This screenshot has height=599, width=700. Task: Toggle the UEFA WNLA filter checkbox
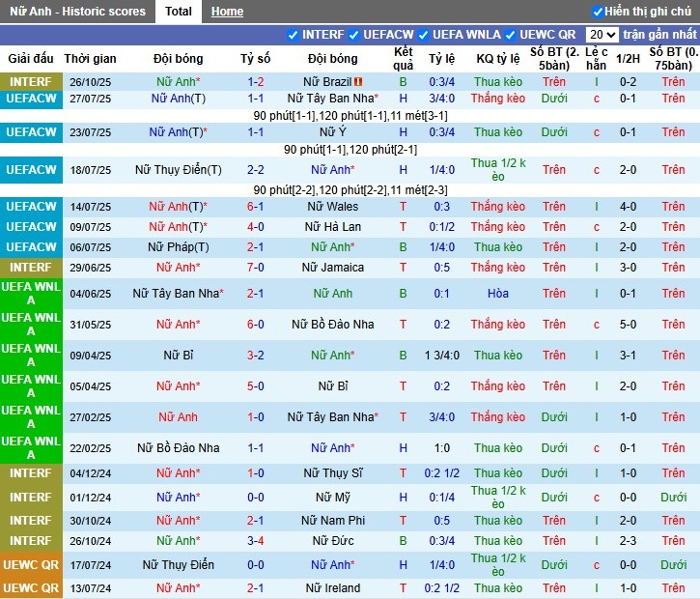point(423,35)
